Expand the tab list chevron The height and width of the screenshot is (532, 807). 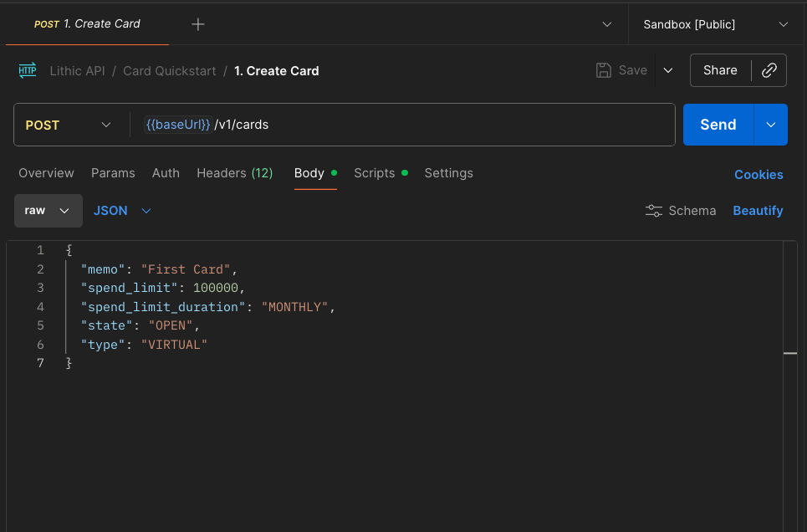[607, 24]
